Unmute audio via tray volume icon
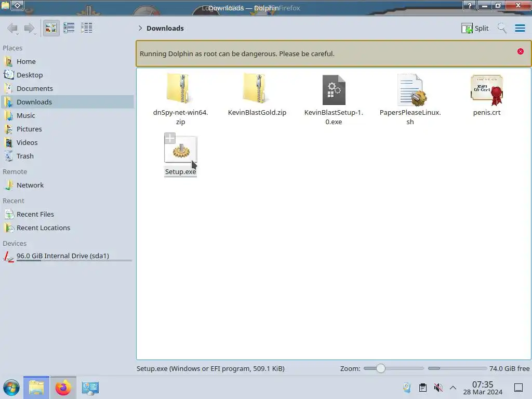 click(x=438, y=388)
